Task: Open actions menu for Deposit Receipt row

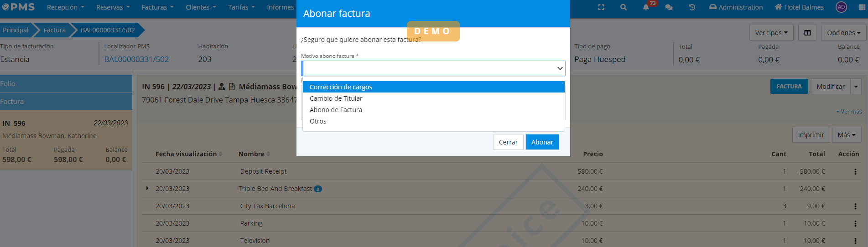Action: pyautogui.click(x=855, y=172)
